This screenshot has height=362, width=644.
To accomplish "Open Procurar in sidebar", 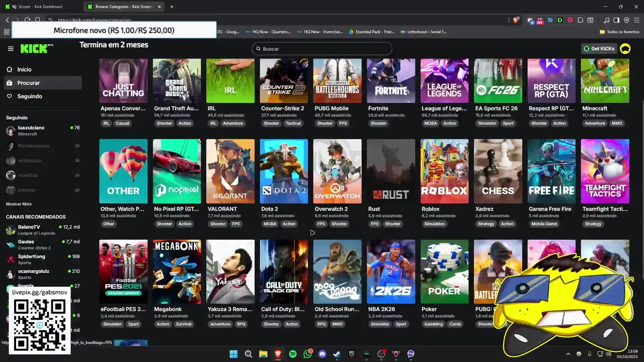I will click(x=42, y=83).
